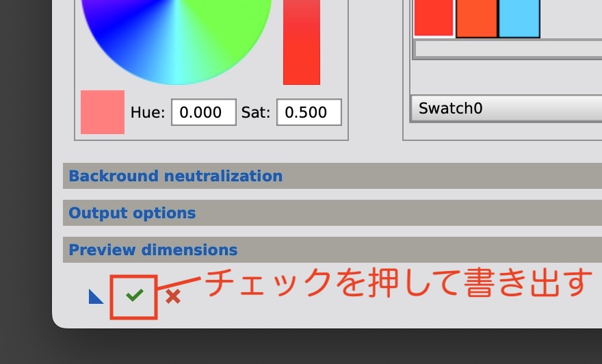Open the Swatch0 dropdown
602x364 pixels.
coord(506,109)
